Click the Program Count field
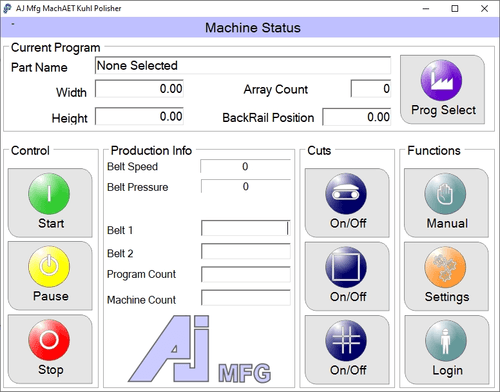This screenshot has height=392, width=500. tap(246, 275)
